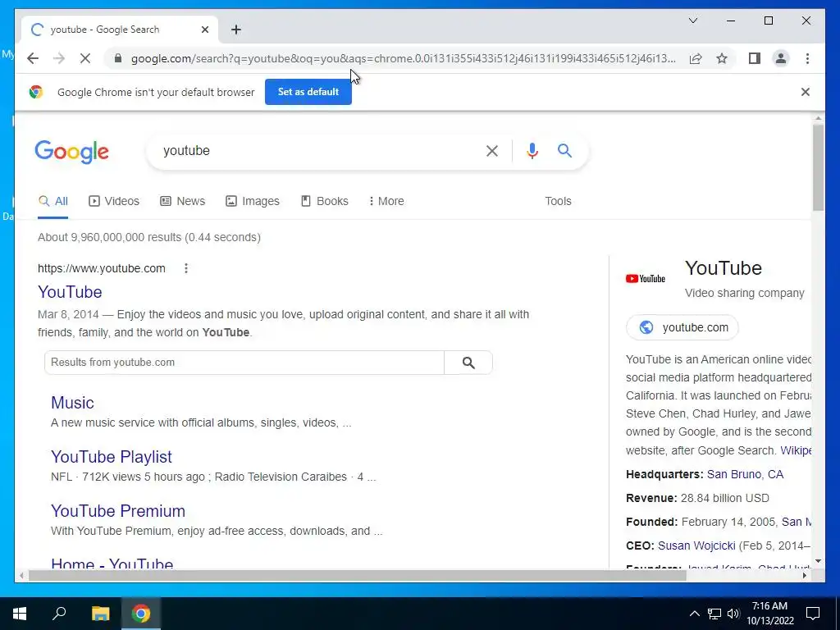
Task: Visit youtube.com from the knowledge panel chip
Action: coord(682,327)
